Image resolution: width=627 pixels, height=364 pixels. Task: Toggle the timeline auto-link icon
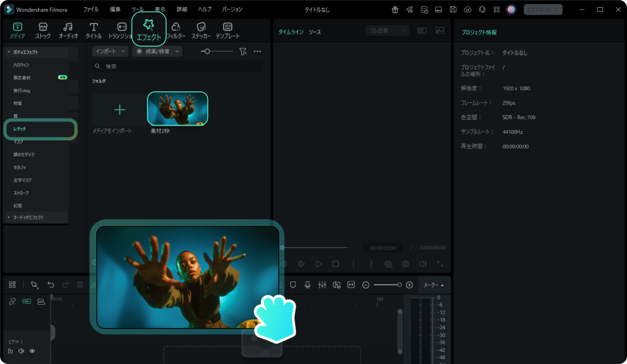tap(27, 301)
